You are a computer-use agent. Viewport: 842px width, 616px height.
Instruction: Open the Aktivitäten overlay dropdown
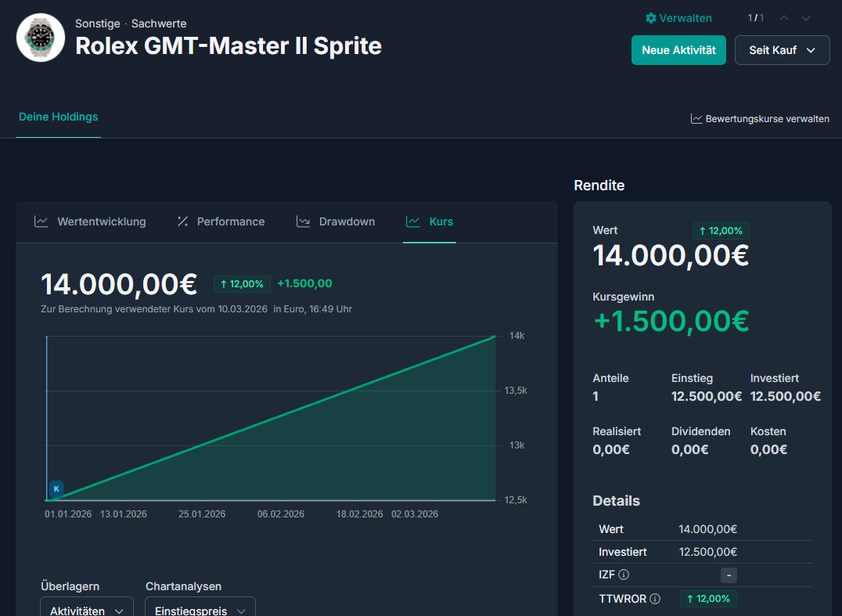click(x=87, y=607)
